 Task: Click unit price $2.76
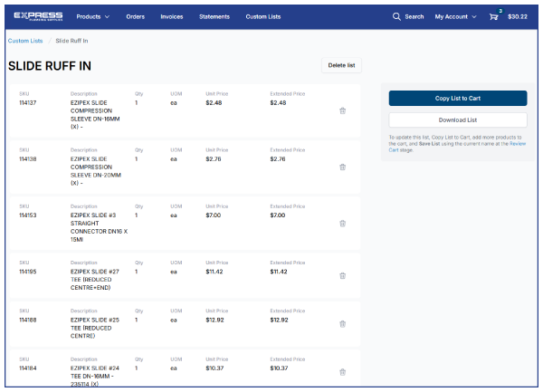[x=214, y=159]
